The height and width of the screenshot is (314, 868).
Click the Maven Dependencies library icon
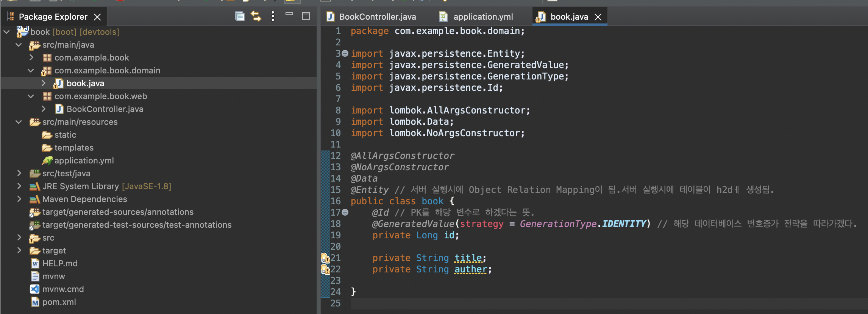click(34, 199)
